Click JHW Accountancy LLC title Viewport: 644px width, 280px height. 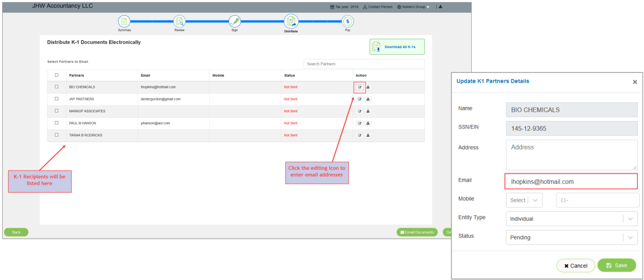click(62, 6)
